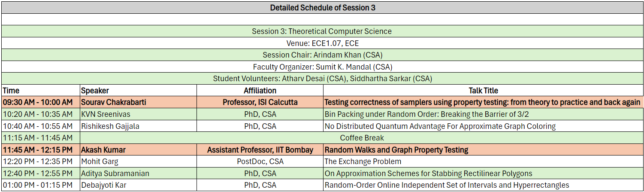This screenshot has width=644, height=192.
Task: Click the Professor, ISI Calcutta cell
Action: pos(260,102)
